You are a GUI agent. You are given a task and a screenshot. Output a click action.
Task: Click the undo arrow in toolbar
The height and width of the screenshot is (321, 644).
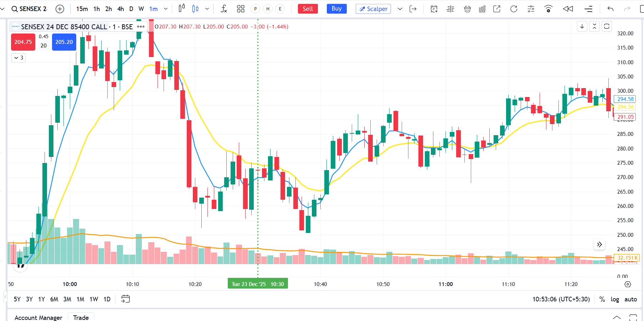pyautogui.click(x=610, y=9)
